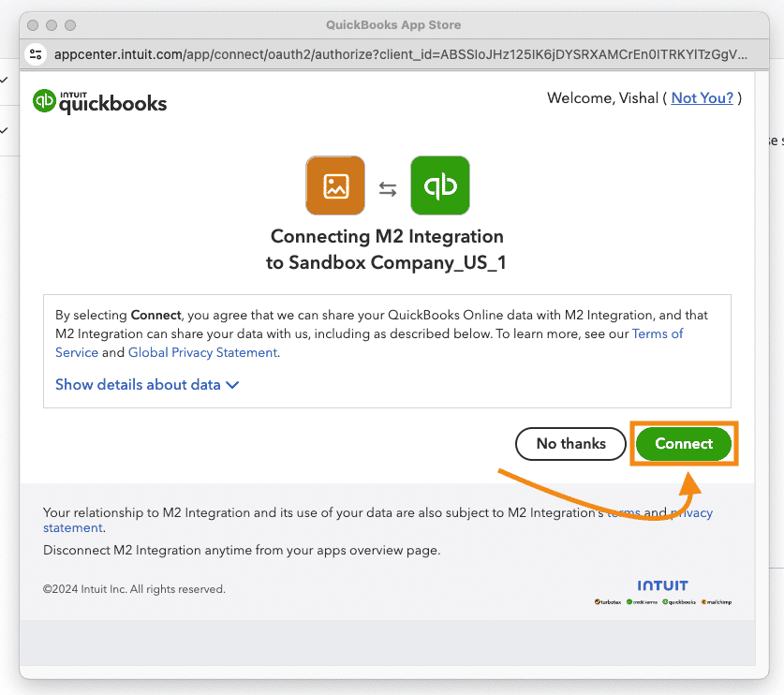Click the QuickBooks App Store window title
784x695 pixels.
pyautogui.click(x=392, y=24)
